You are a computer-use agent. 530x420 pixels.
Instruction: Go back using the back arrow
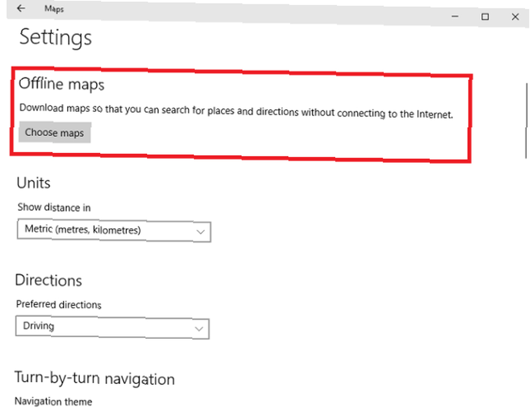tap(21, 8)
